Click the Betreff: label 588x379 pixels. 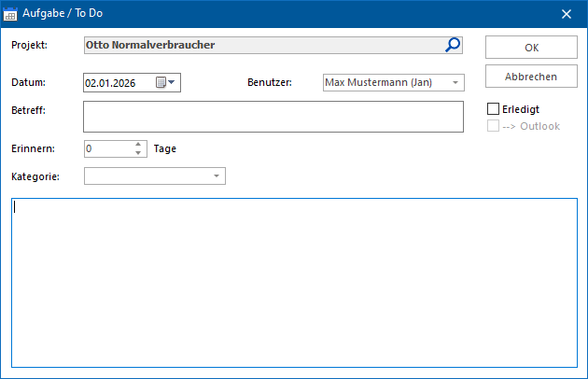click(x=28, y=110)
